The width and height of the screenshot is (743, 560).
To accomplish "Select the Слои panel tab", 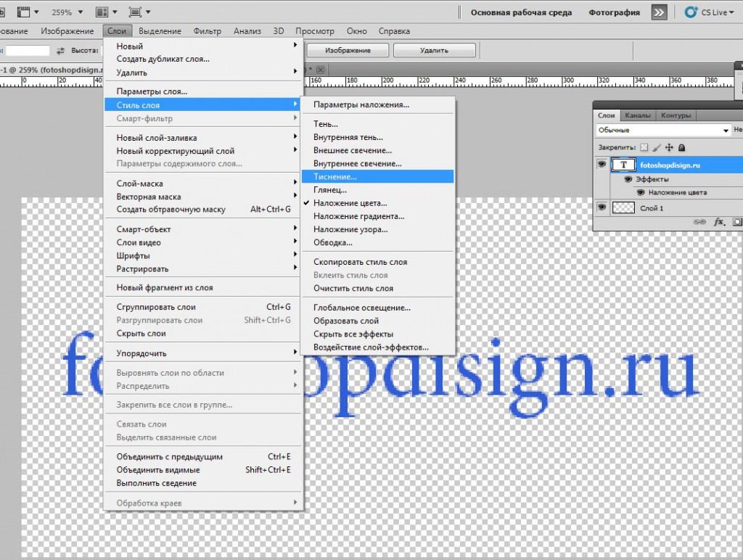I will point(607,115).
